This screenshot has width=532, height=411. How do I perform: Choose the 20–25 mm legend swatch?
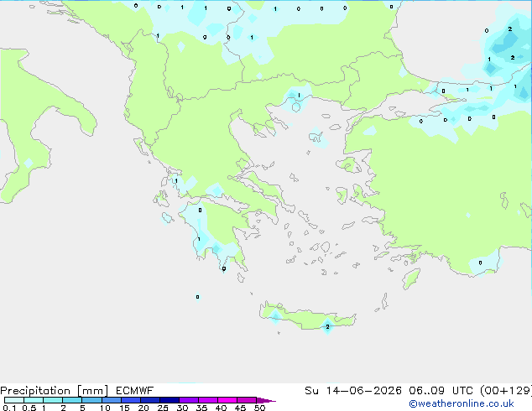tap(150, 400)
